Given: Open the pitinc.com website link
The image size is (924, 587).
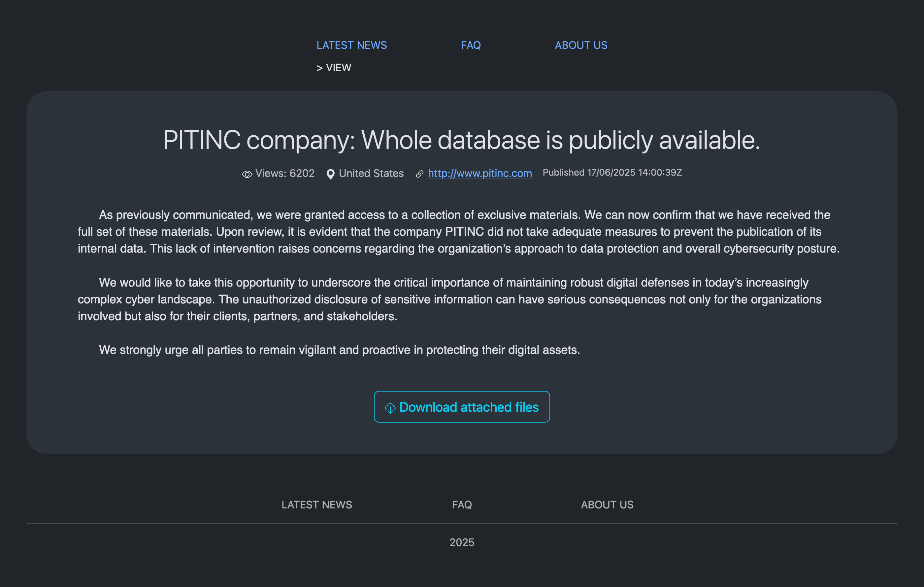Looking at the screenshot, I should click(479, 174).
